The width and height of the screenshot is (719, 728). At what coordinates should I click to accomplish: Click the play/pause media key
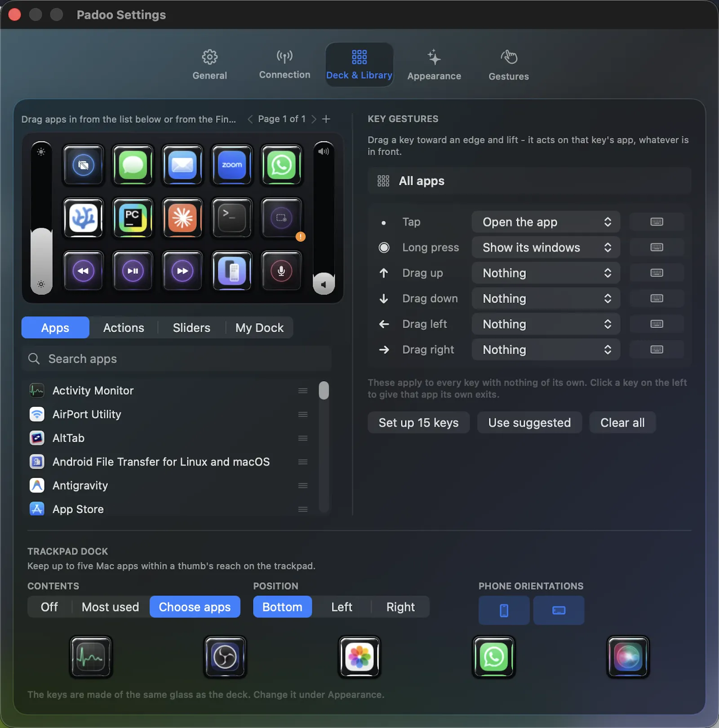click(133, 271)
